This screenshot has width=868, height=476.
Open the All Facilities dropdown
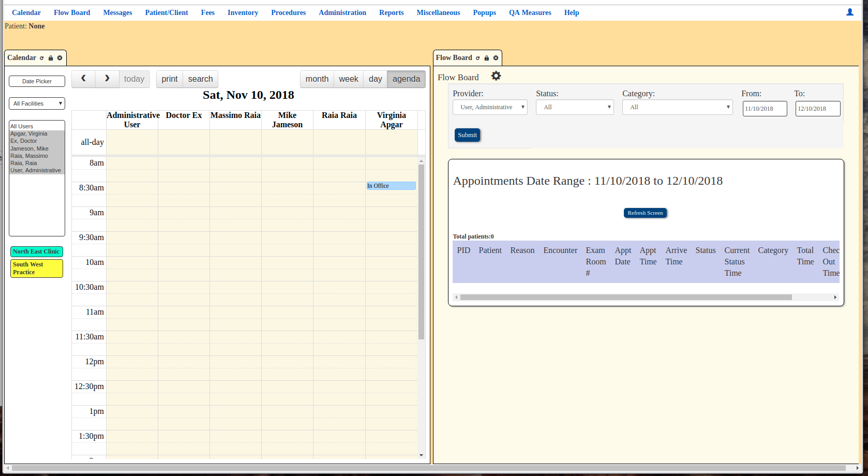tap(37, 103)
